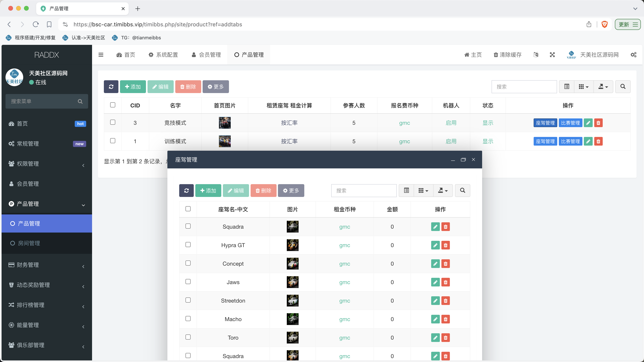
Task: Expand 排行榜管理 sidebar menu
Action: 47,305
